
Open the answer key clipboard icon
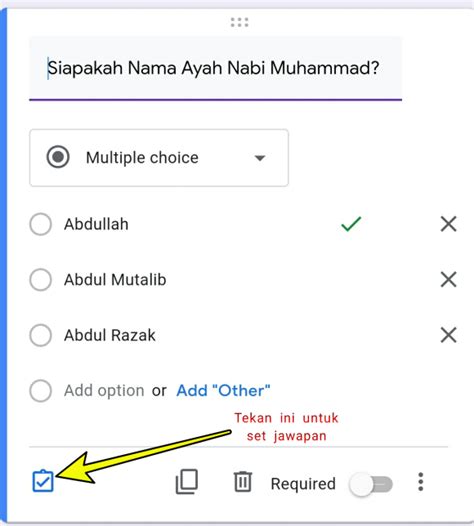(x=43, y=481)
